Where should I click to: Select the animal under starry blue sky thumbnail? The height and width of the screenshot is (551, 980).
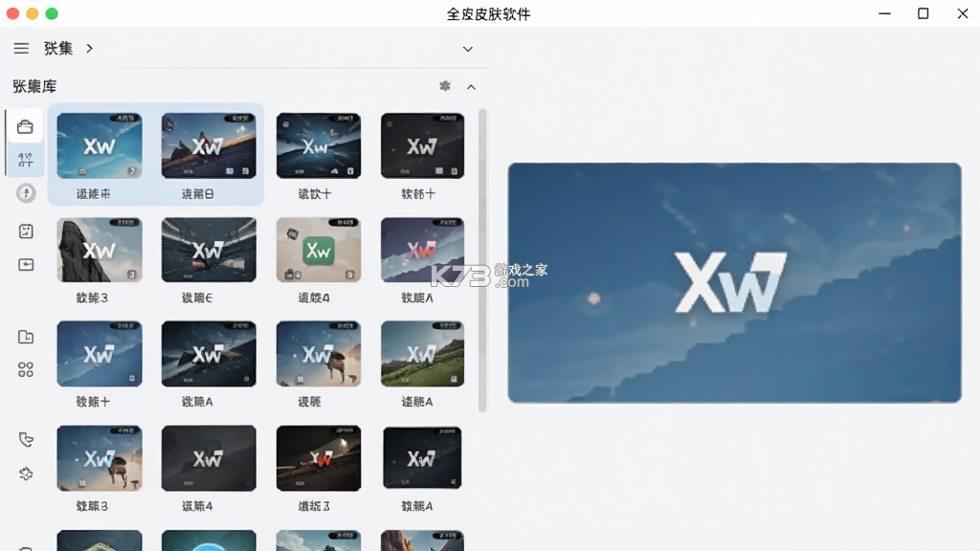point(100,458)
